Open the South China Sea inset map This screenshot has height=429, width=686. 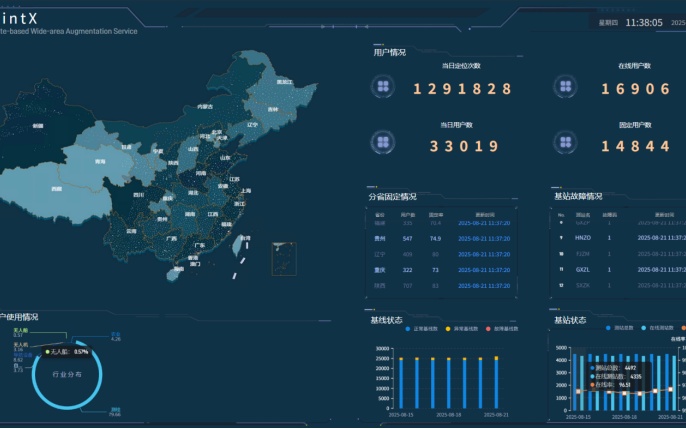tap(284, 258)
